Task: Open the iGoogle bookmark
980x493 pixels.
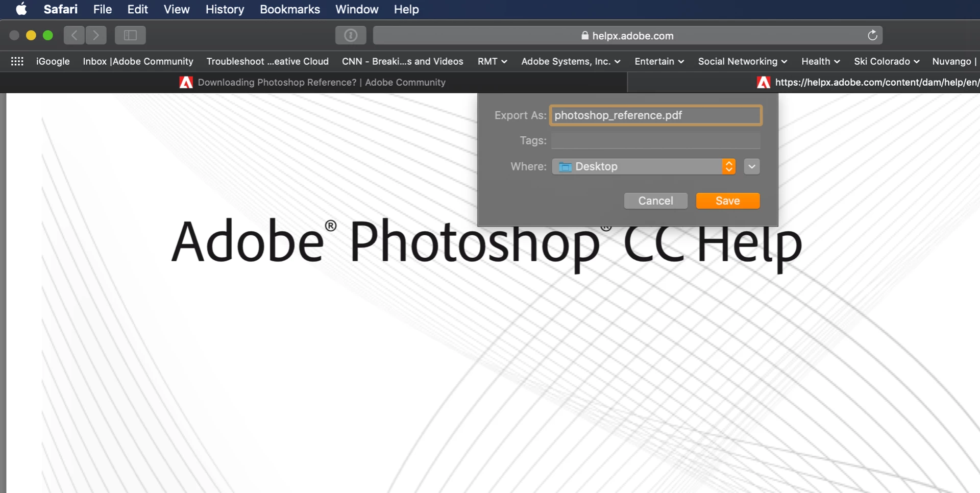Action: pos(53,61)
